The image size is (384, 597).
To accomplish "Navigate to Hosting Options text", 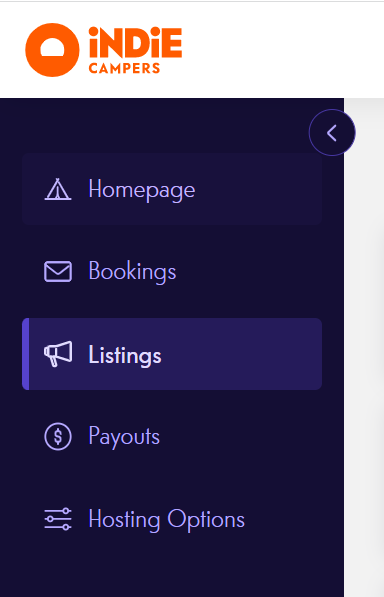I will pos(167,519).
